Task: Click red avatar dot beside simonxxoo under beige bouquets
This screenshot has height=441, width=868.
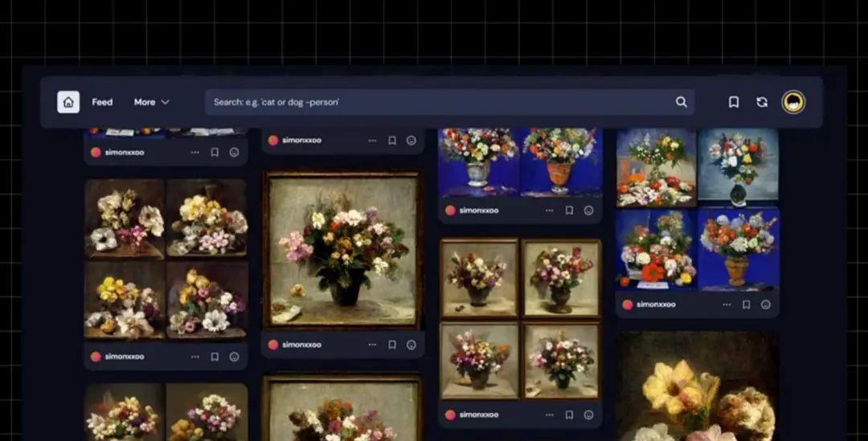Action: coord(450,414)
